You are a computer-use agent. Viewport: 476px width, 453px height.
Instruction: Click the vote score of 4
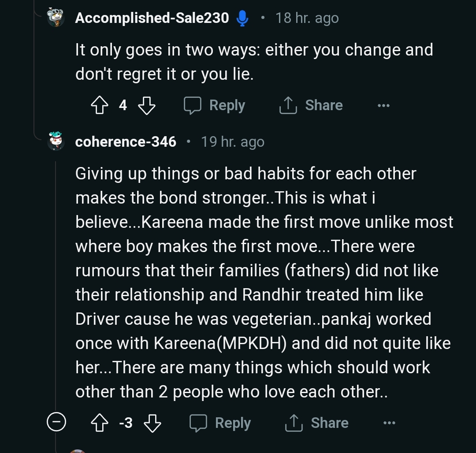123,105
